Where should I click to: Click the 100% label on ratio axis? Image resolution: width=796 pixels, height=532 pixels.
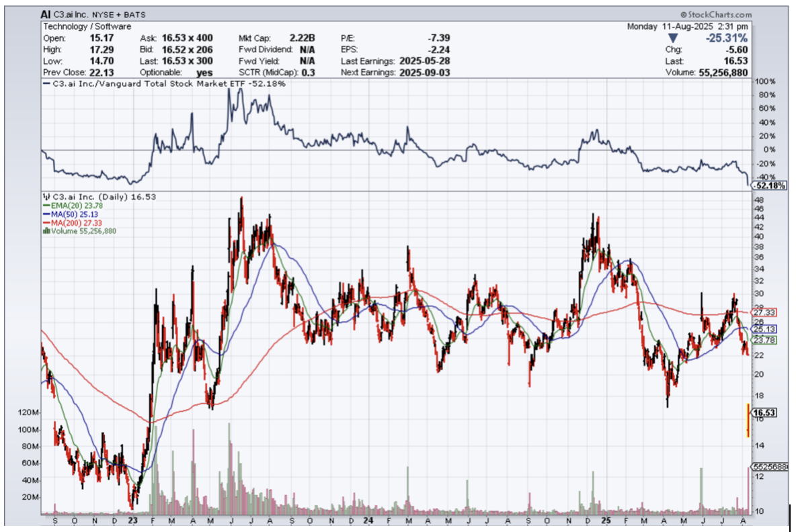pos(765,82)
